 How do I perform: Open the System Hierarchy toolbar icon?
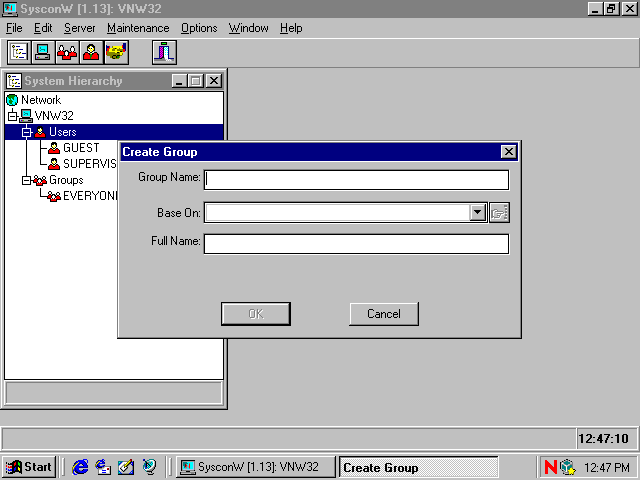(19, 52)
